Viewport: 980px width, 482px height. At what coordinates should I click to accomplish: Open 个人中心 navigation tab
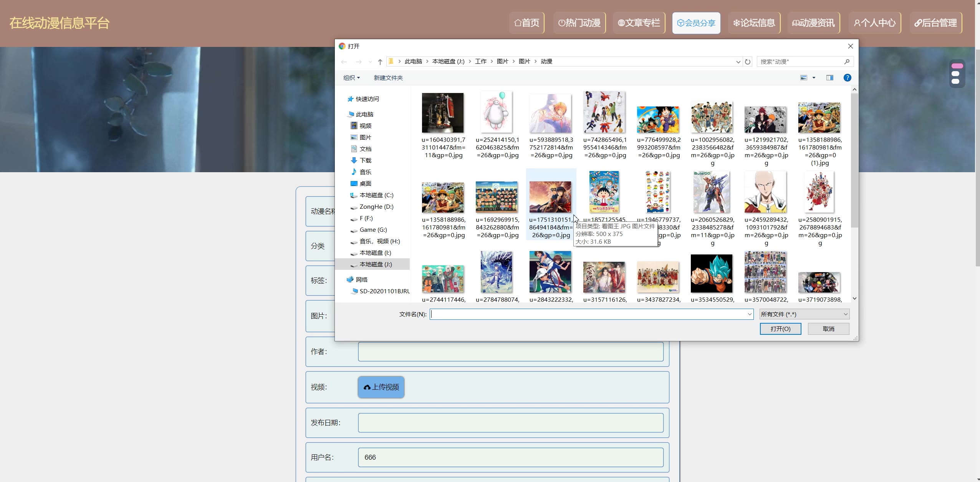[875, 23]
